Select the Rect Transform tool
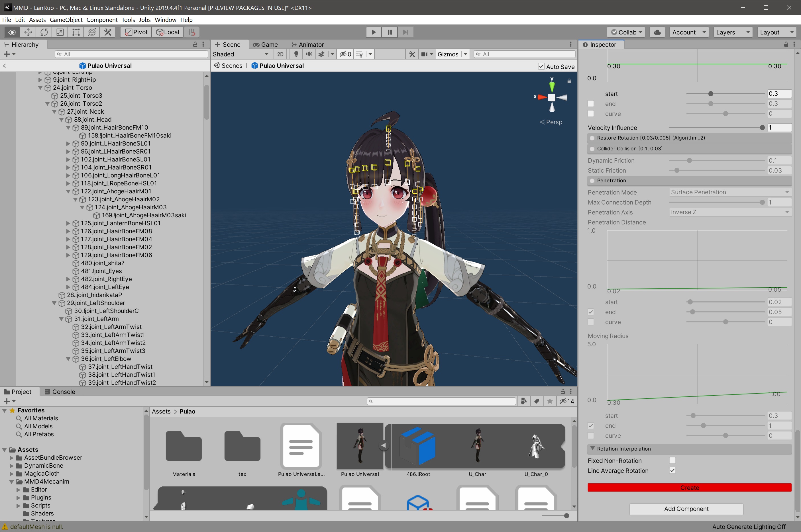The width and height of the screenshot is (801, 532). [76, 32]
